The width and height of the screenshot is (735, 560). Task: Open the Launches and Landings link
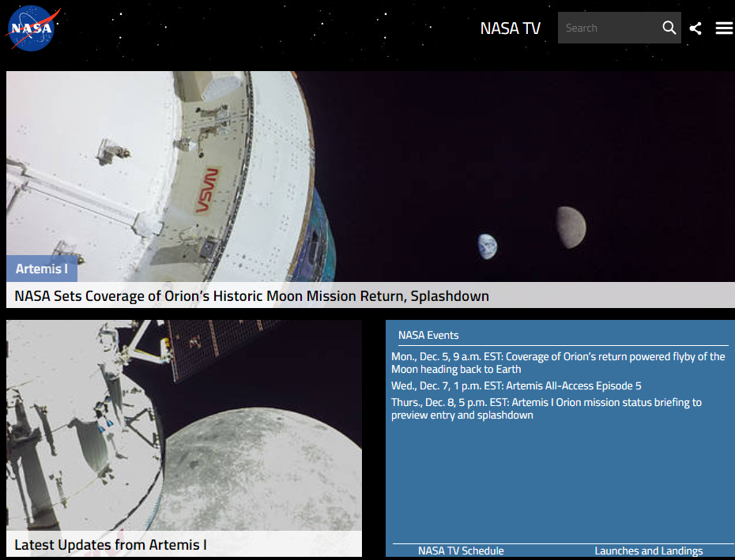click(649, 551)
